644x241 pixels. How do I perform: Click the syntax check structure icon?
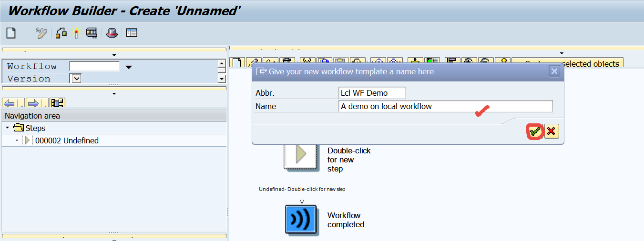(x=61, y=33)
